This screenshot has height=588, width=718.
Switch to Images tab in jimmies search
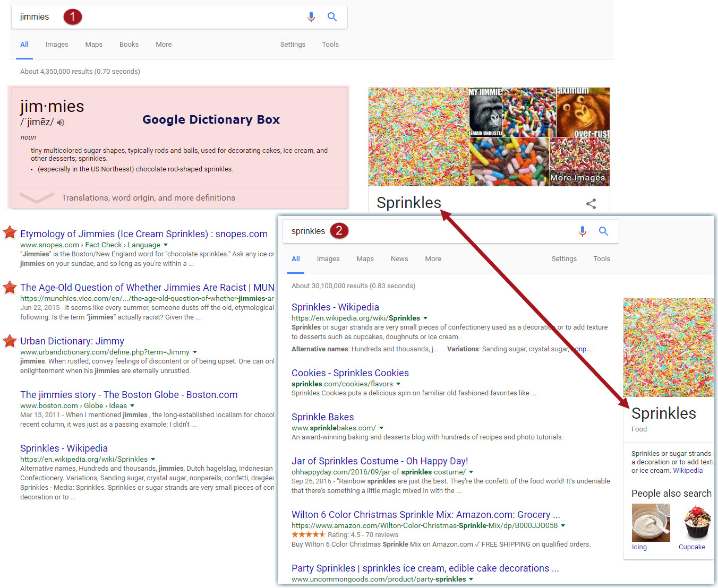click(x=57, y=45)
